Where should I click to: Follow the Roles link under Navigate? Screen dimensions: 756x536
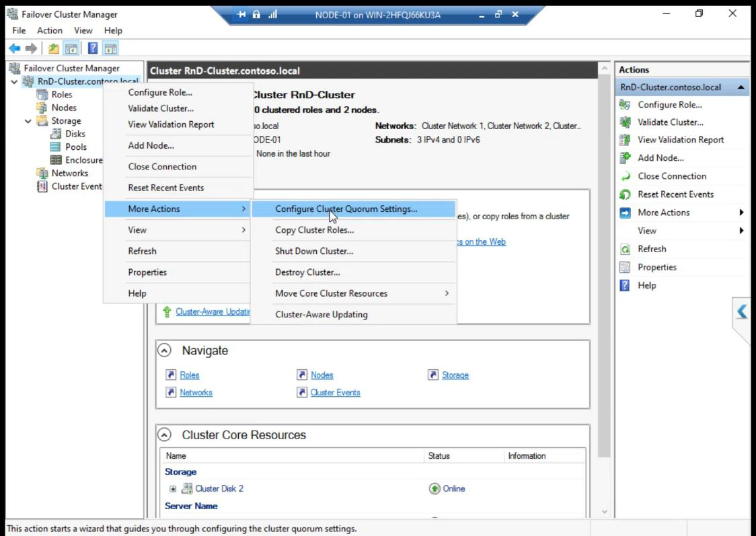pyautogui.click(x=190, y=375)
